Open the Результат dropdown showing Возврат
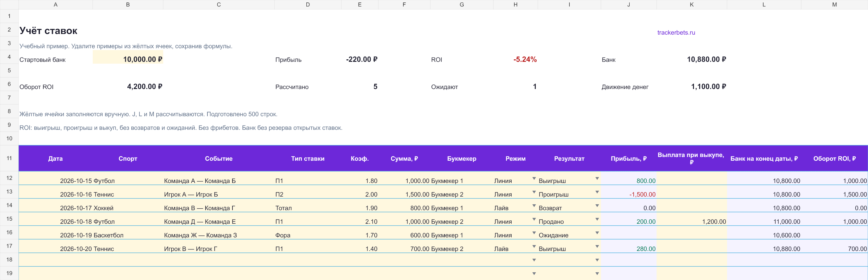 point(597,206)
